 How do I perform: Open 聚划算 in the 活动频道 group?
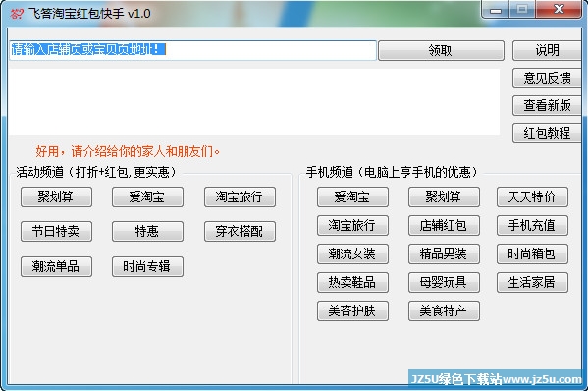56,197
